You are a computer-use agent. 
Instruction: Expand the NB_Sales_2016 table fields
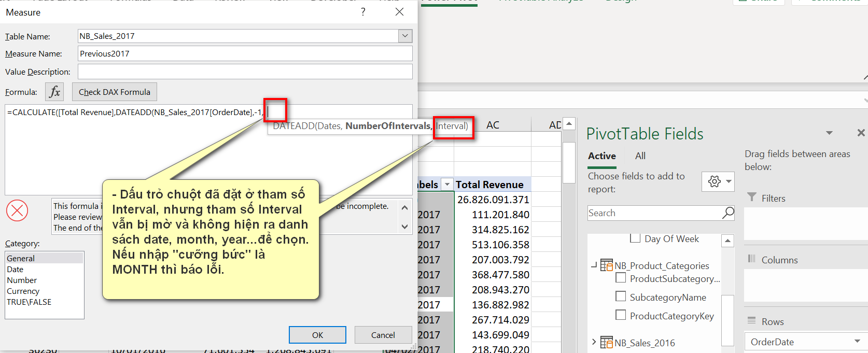pos(594,342)
